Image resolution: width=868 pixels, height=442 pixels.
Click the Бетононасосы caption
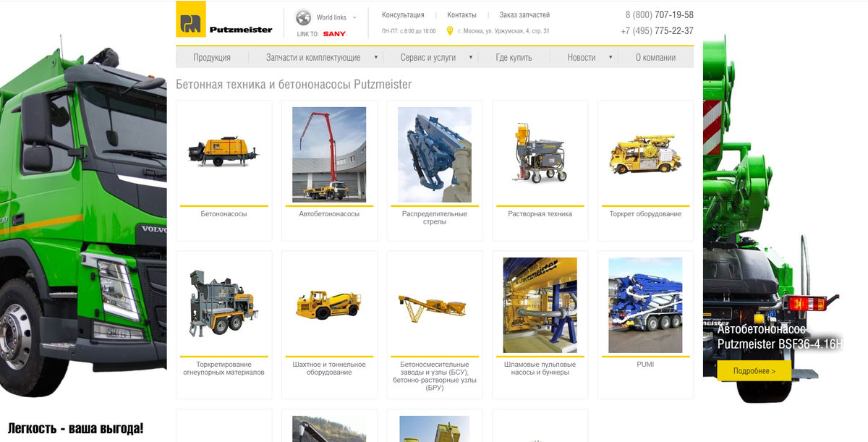pos(224,214)
